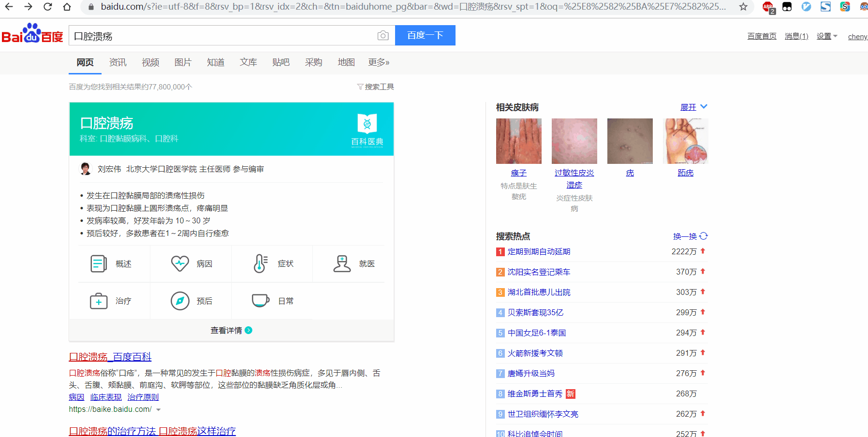Expand dropdown arrow beside baike.baidu.com URL
The image size is (868, 437).
pyautogui.click(x=158, y=409)
